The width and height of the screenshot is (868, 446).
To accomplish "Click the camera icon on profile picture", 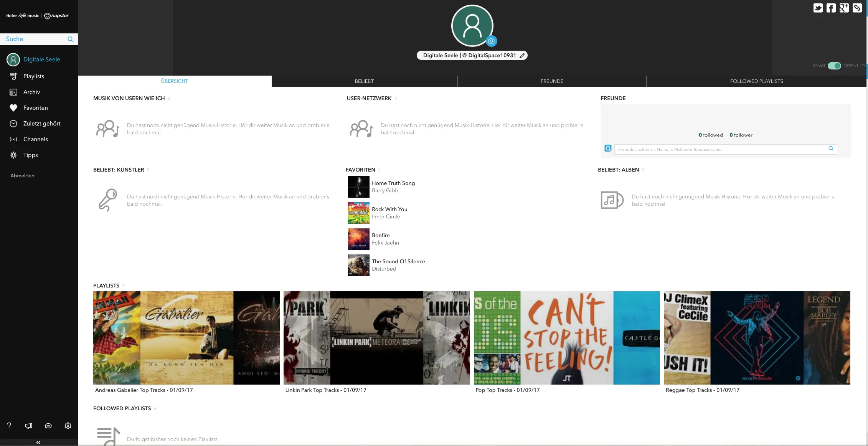I will click(491, 41).
